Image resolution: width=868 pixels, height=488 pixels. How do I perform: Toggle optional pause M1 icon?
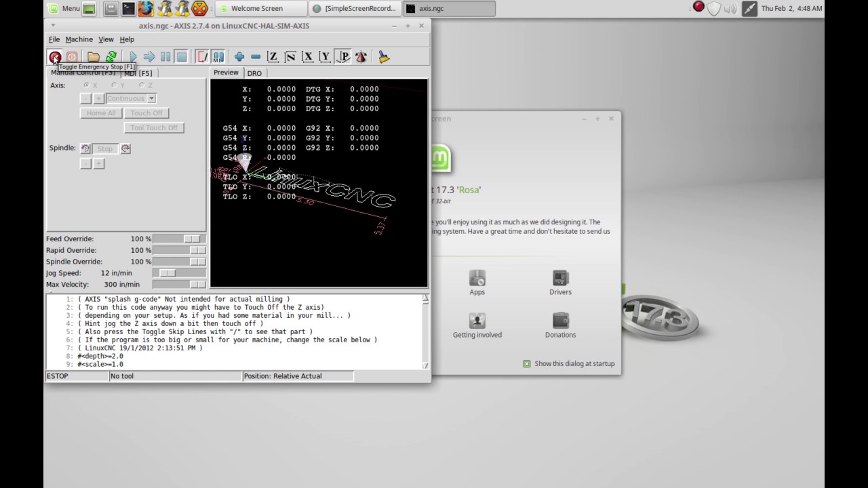218,57
